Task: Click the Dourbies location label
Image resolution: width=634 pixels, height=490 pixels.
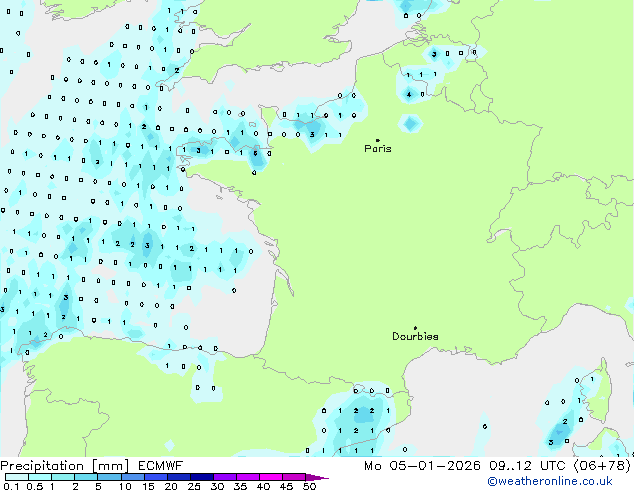Action: [415, 336]
